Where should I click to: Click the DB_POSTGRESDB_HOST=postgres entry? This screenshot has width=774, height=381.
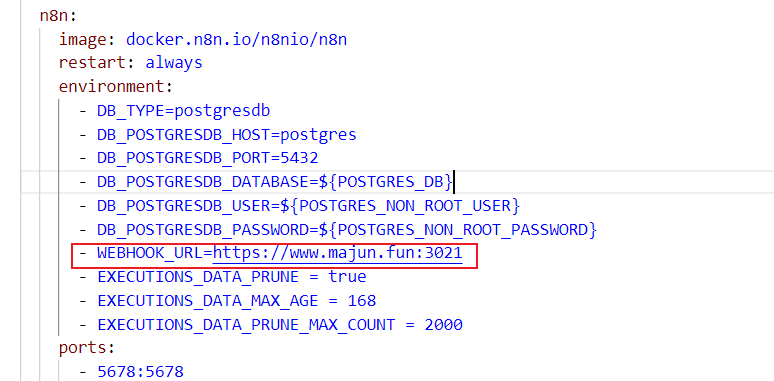coord(227,134)
